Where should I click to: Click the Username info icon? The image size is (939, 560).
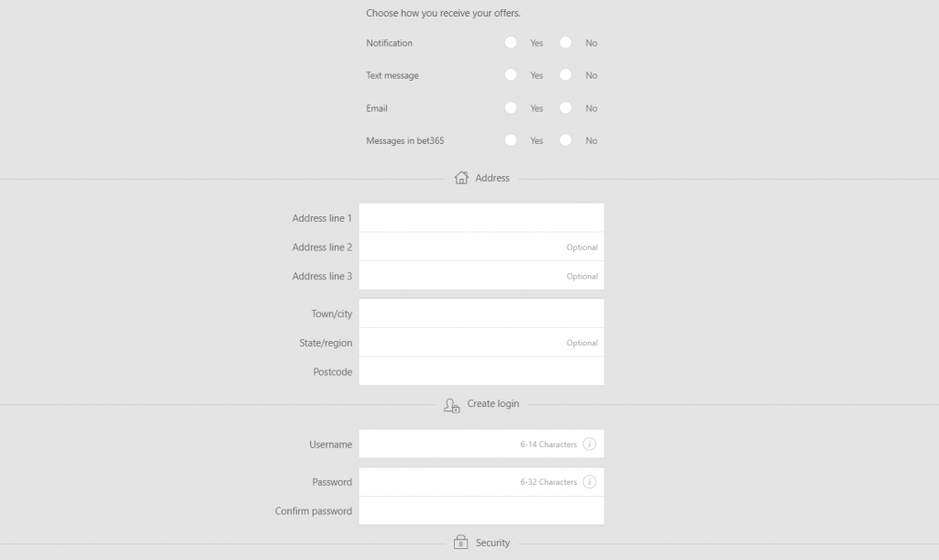pyautogui.click(x=590, y=444)
